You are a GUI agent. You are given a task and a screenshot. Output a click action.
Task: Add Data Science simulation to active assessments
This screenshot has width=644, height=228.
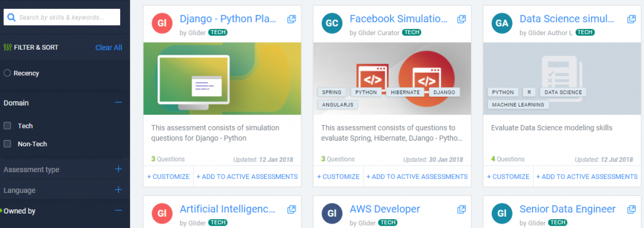coord(587,176)
